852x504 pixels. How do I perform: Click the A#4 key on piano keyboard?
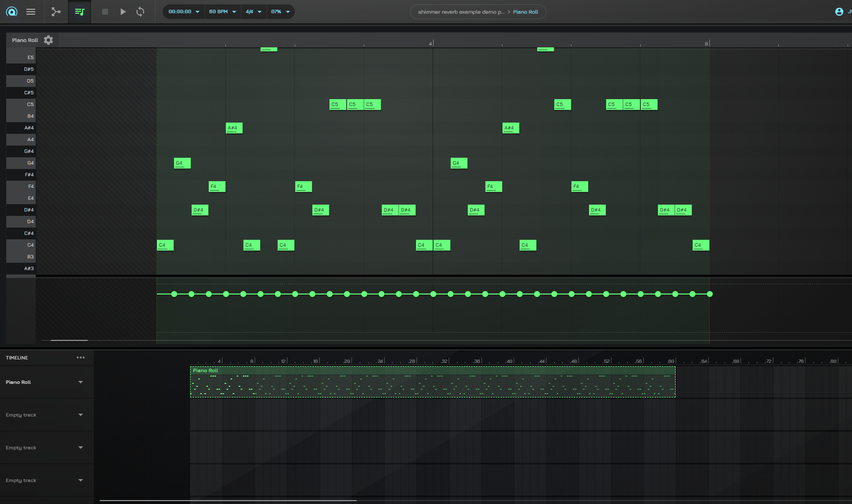click(x=21, y=128)
